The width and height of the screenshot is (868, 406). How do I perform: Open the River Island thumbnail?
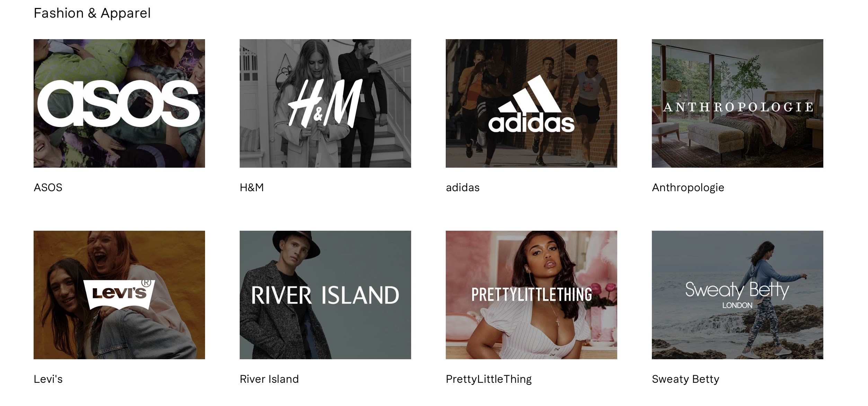[325, 295]
